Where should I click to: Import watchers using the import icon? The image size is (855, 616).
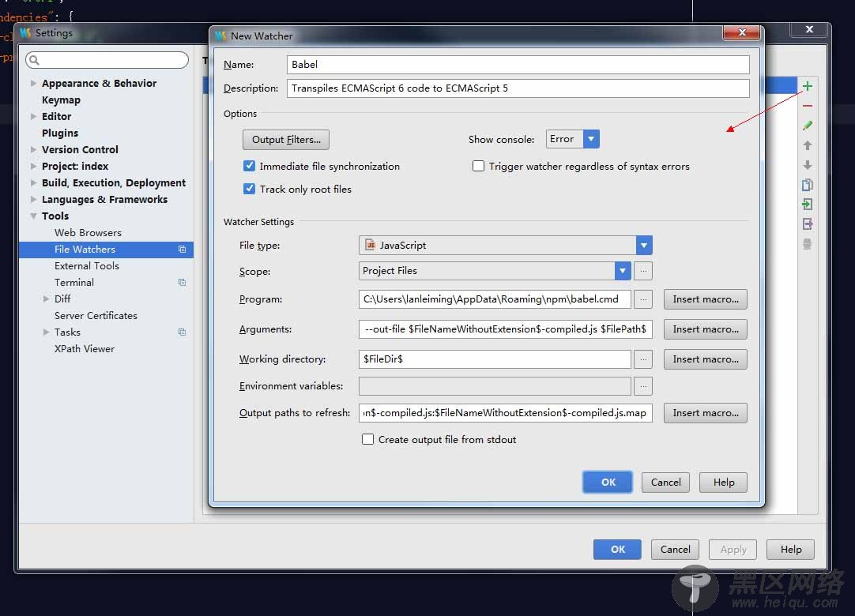[x=808, y=205]
